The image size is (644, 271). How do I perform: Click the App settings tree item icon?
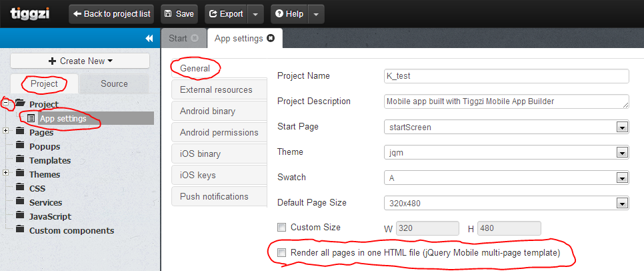(x=31, y=118)
